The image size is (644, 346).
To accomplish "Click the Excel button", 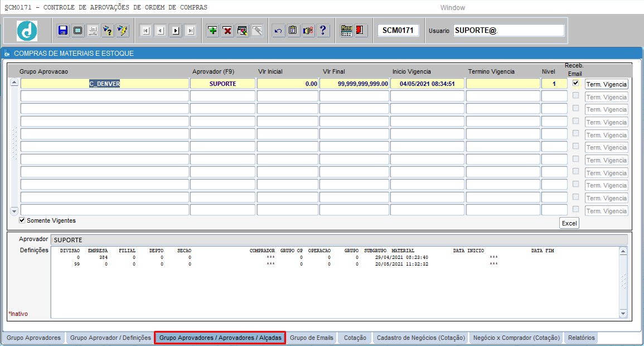I will [569, 223].
